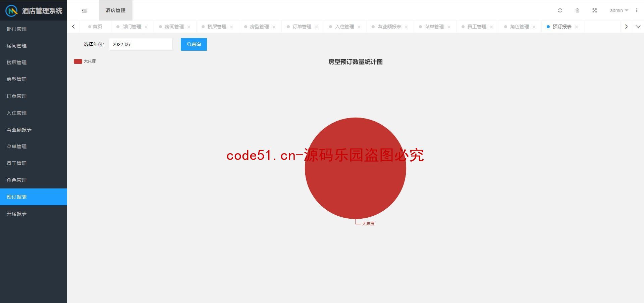Close the 员工管理 tab
This screenshot has width=644, height=303.
pos(491,27)
